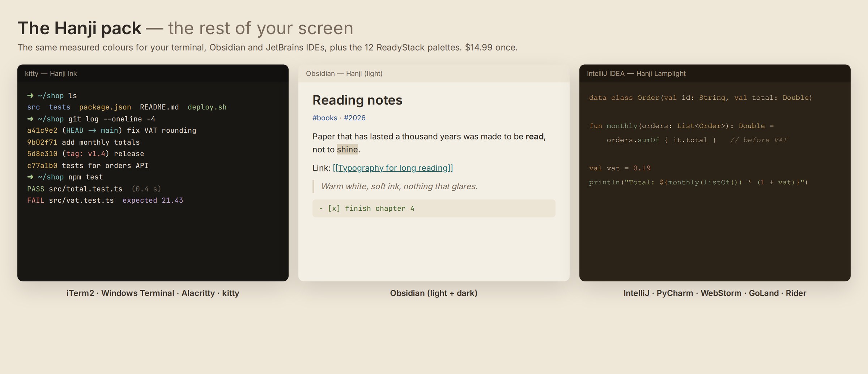The image size is (868, 374).
Task: Click commit hash 5d8e310
Action: click(42, 154)
